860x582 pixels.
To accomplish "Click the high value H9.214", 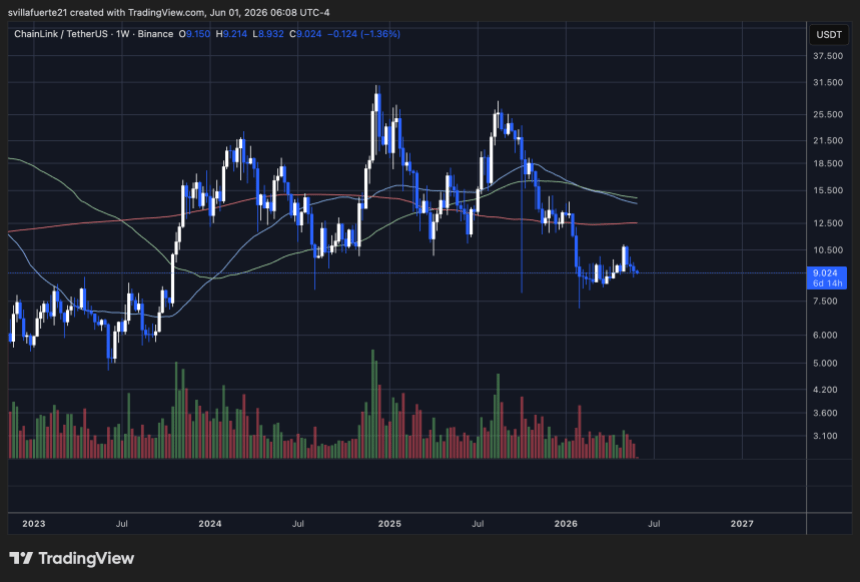I will (x=231, y=34).
